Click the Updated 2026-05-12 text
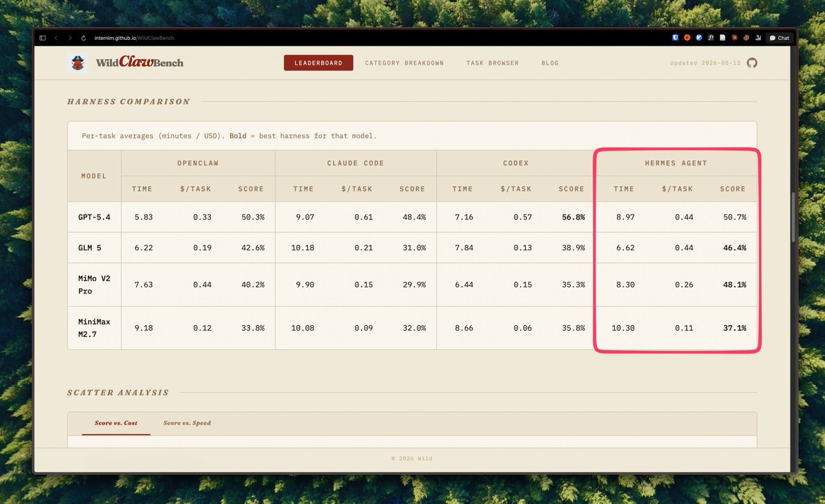Screen dimensions: 825x504 [x=706, y=63]
